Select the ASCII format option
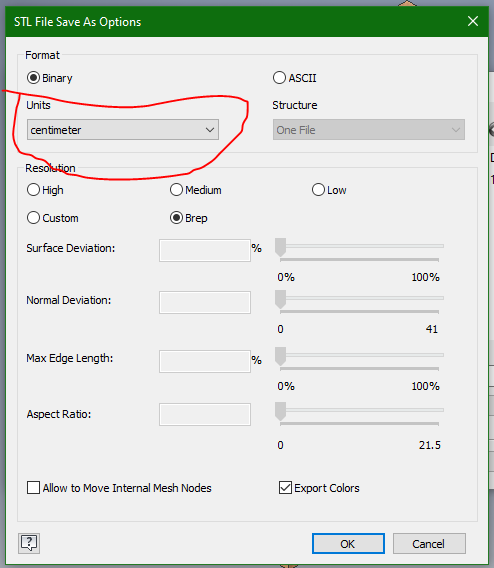 point(279,78)
